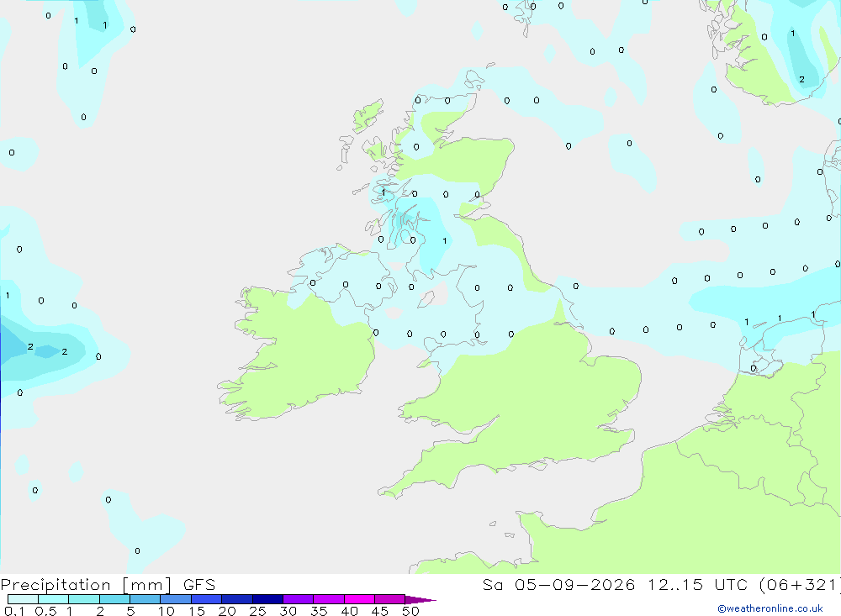The image size is (841, 616).
Task: Click the '25' legend tick label
Action: click(257, 611)
